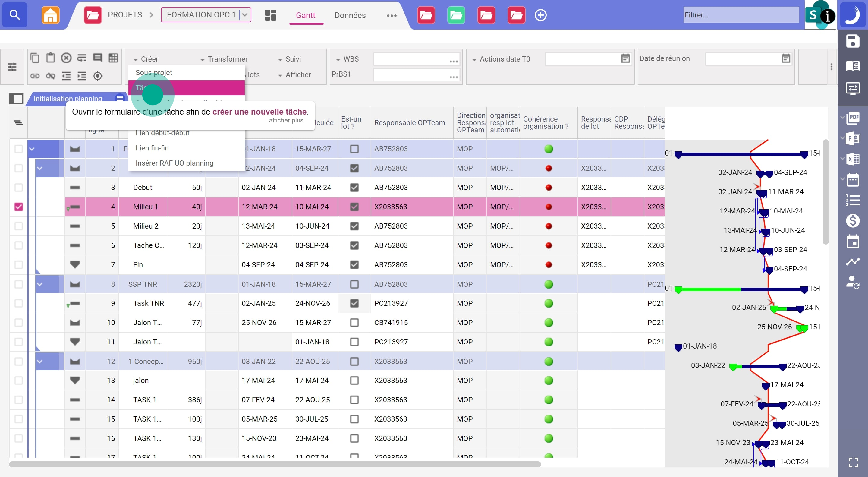This screenshot has height=477, width=868.
Task: Open the home page icon
Action: coord(50,15)
